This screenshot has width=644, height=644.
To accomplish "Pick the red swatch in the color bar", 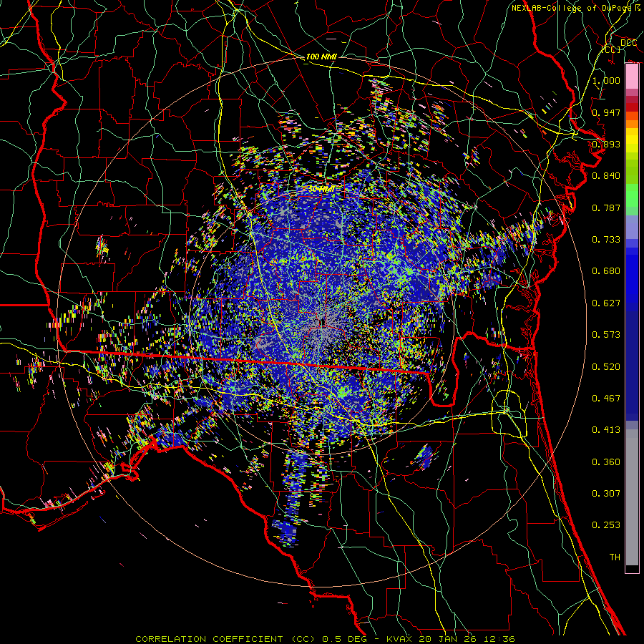I will (x=632, y=107).
